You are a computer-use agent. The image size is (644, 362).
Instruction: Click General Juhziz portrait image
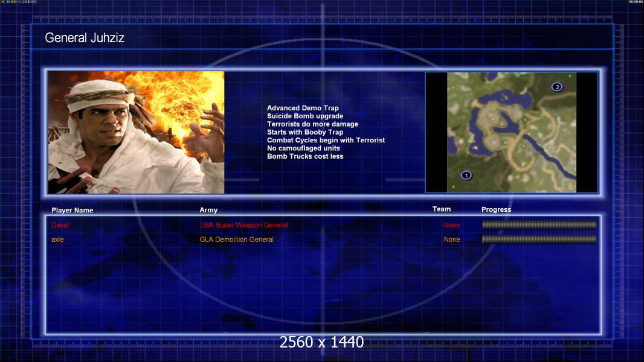click(137, 132)
